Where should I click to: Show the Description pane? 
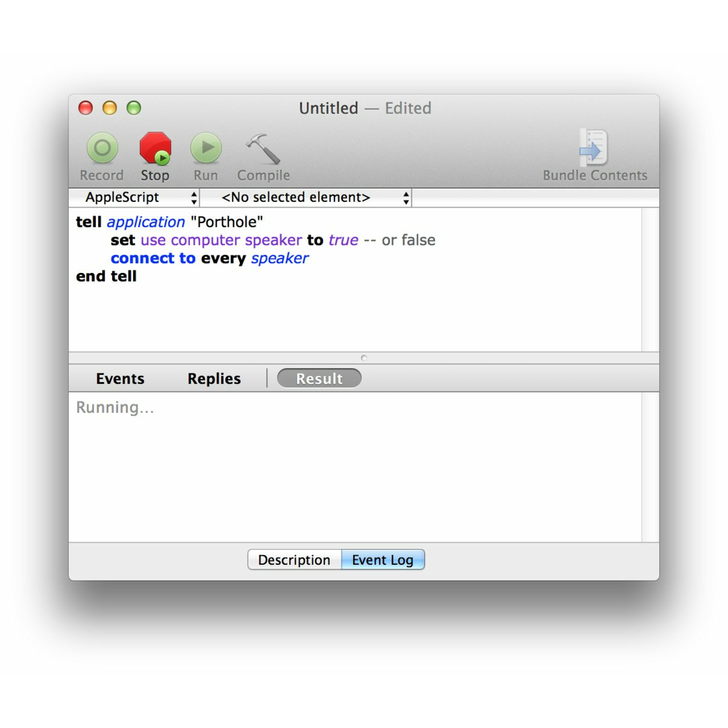tap(294, 560)
